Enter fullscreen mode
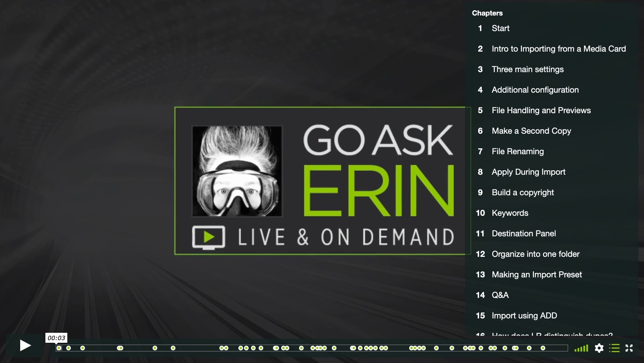The height and width of the screenshot is (363, 644). [629, 348]
